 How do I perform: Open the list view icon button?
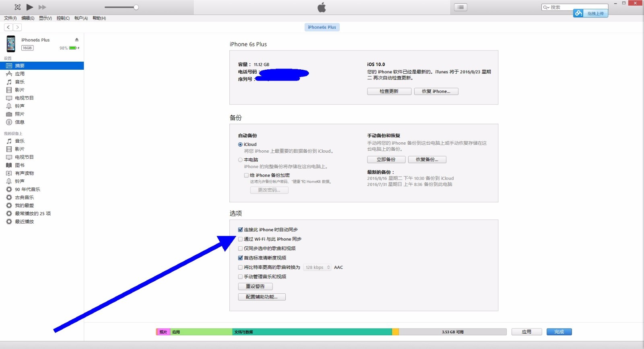[x=460, y=7]
